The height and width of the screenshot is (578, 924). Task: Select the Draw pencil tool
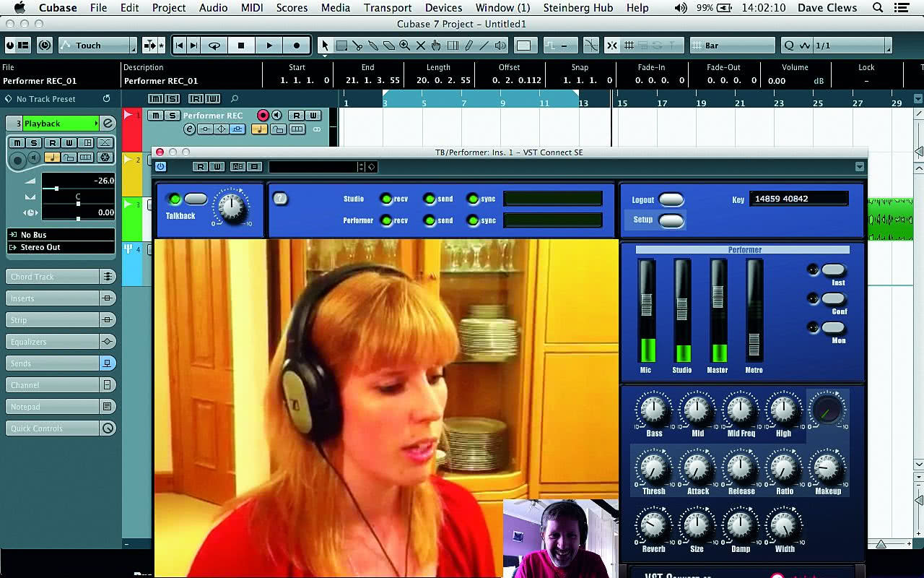[x=468, y=46]
